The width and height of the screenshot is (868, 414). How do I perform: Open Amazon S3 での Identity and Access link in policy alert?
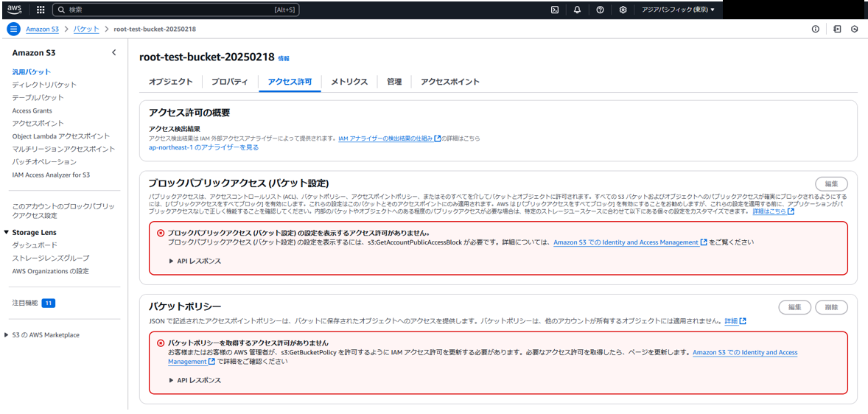[x=745, y=353]
